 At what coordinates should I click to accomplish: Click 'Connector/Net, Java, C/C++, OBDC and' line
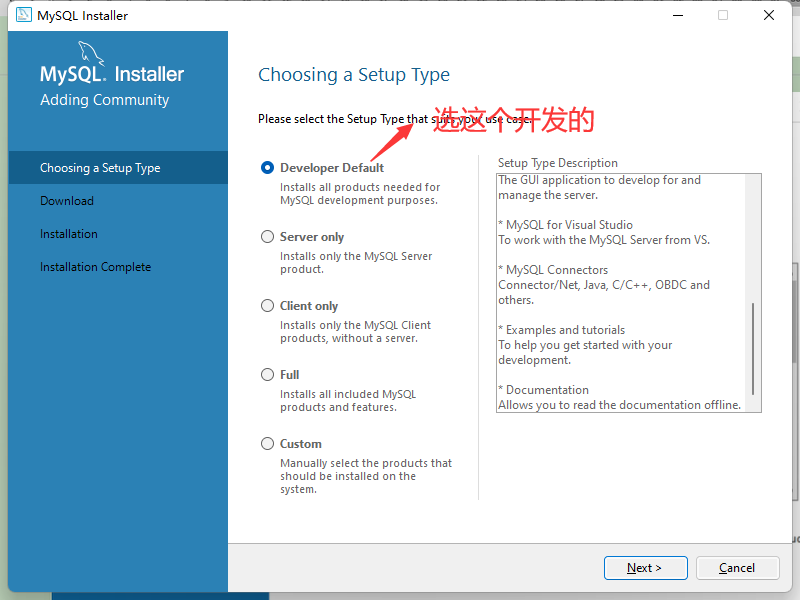click(604, 285)
